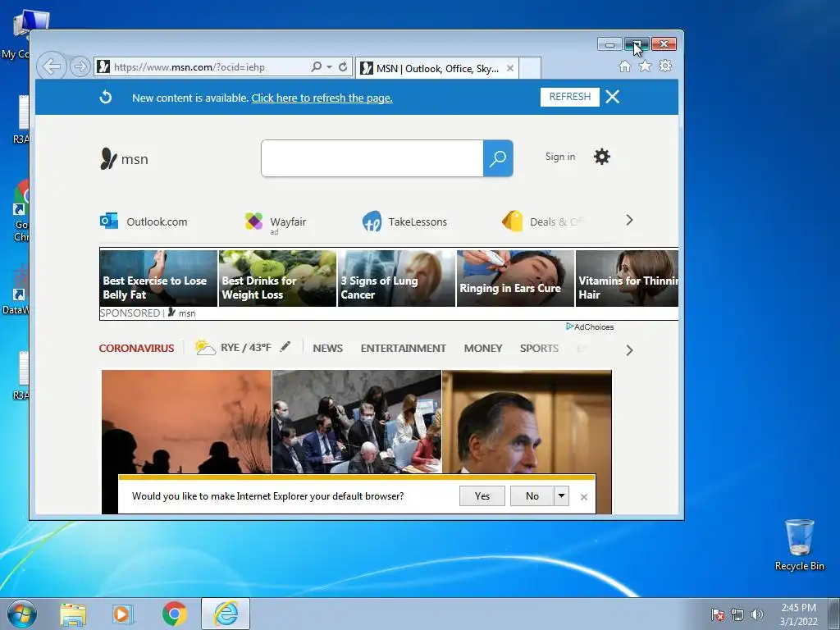Open the Deals shortcut with yellow tag

coord(544,221)
